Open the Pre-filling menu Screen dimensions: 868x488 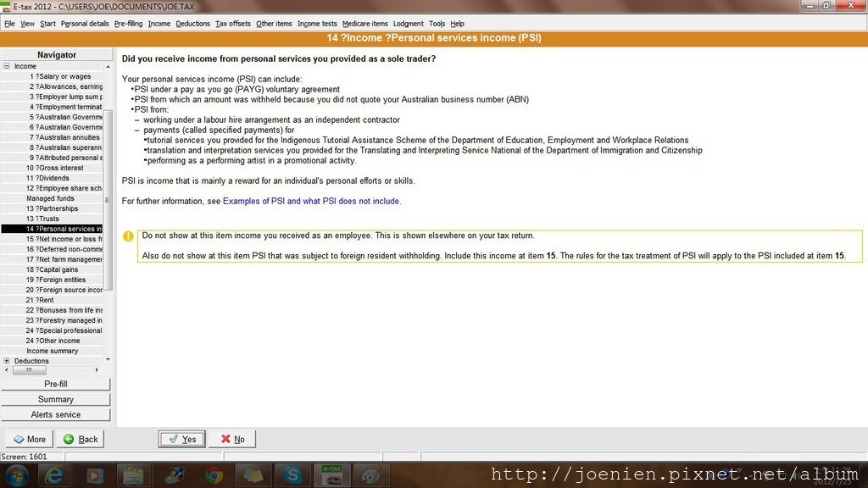129,24
